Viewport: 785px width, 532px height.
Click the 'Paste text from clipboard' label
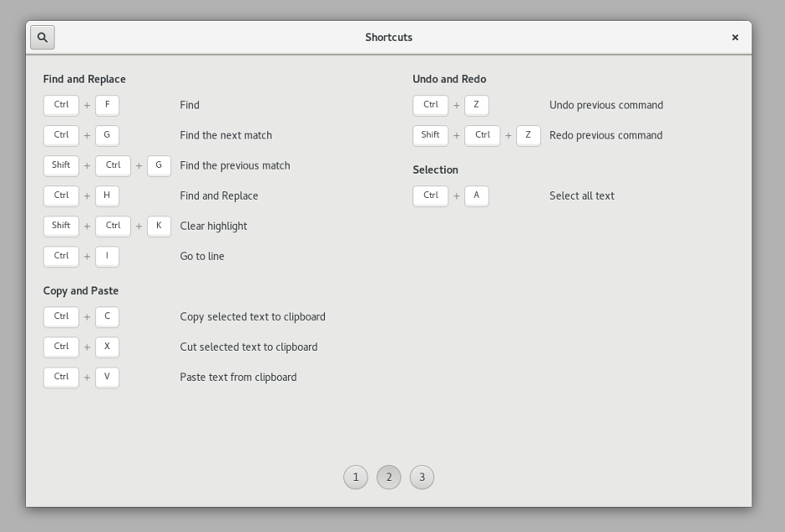point(238,377)
